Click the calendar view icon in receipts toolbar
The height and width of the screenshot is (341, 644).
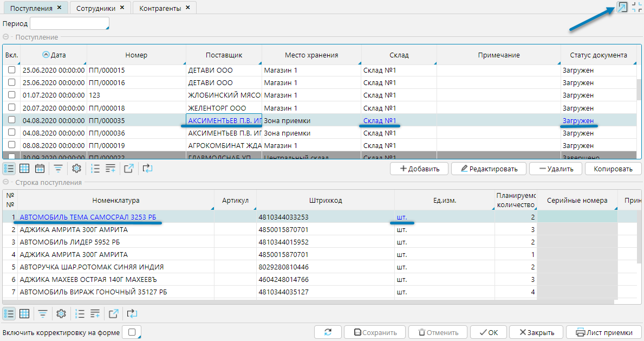pos(40,169)
